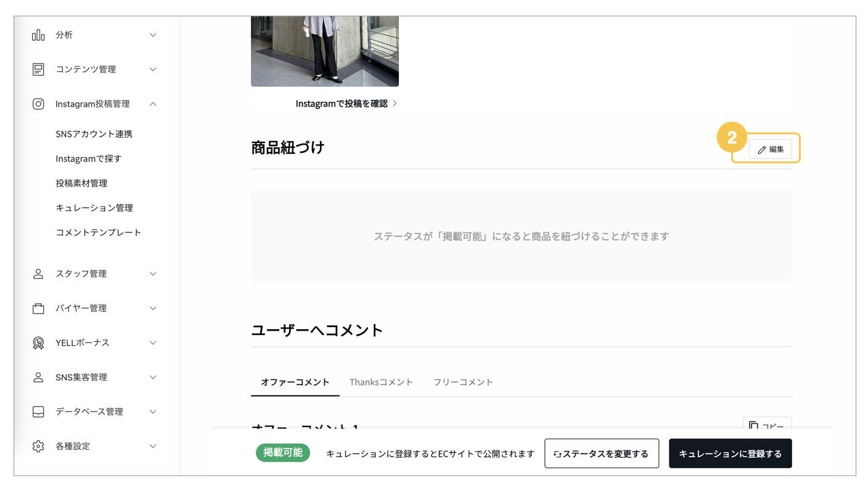
Task: Open キュレーション管理 submenu item
Action: (94, 208)
